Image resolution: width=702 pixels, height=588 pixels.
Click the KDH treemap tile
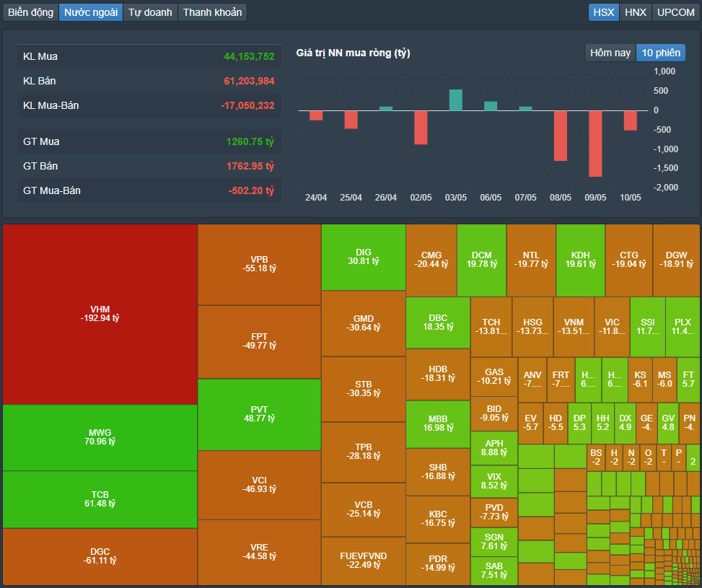tap(580, 260)
